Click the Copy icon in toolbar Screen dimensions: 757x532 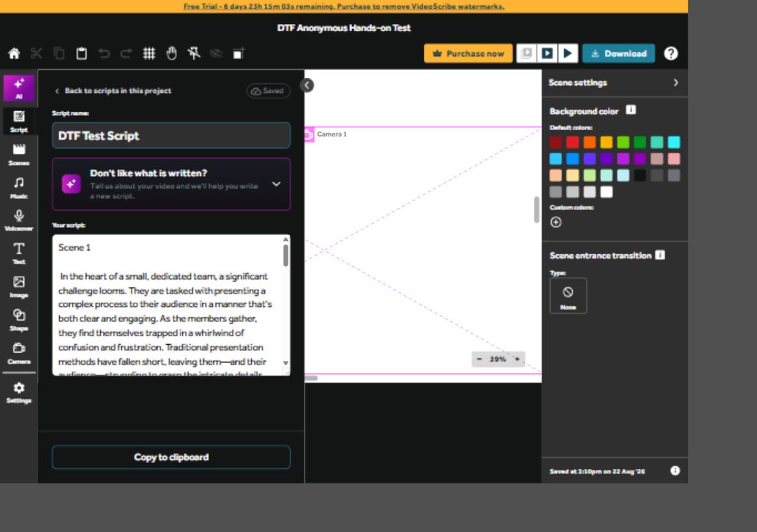coord(59,53)
